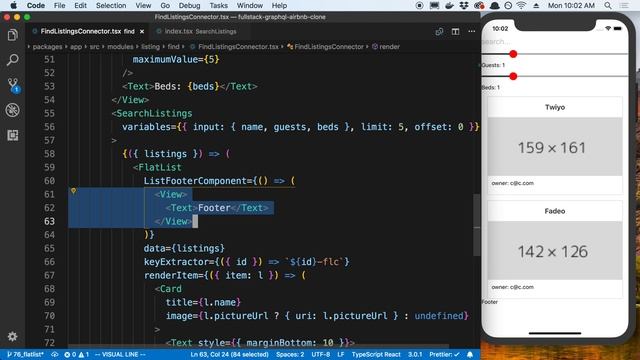Image resolution: width=640 pixels, height=360 pixels.
Task: Click listing in the breadcrumb path
Action: coord(150,47)
